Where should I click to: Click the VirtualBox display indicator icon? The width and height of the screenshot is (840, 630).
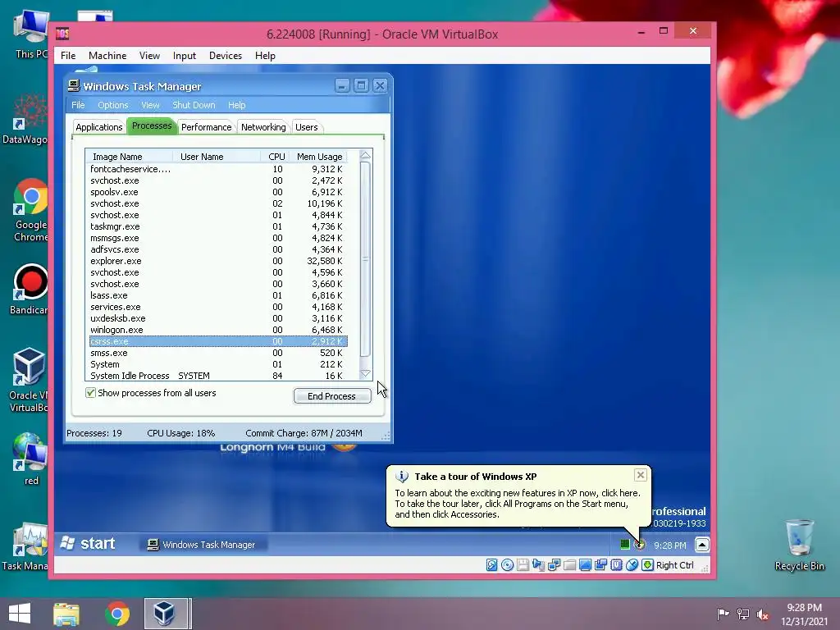585,565
